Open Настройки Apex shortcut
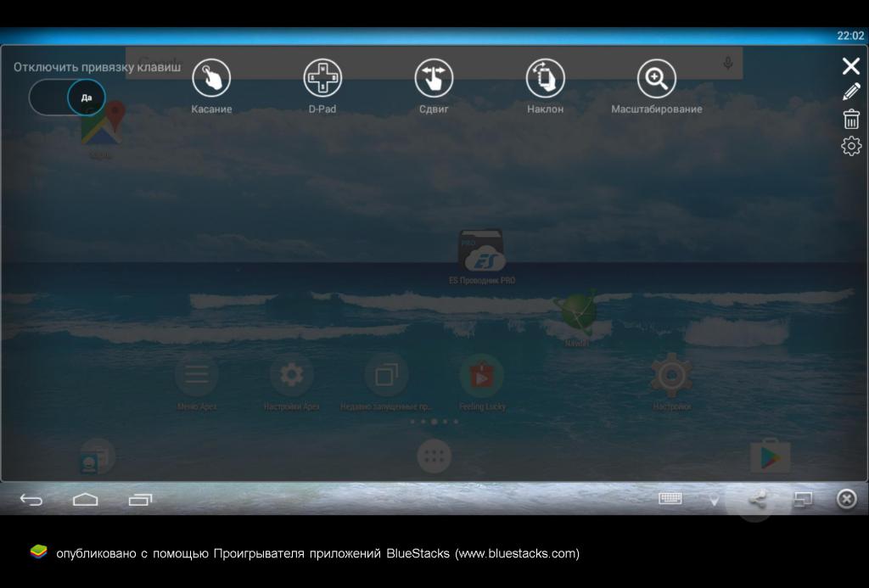869x588 pixels. click(x=292, y=382)
